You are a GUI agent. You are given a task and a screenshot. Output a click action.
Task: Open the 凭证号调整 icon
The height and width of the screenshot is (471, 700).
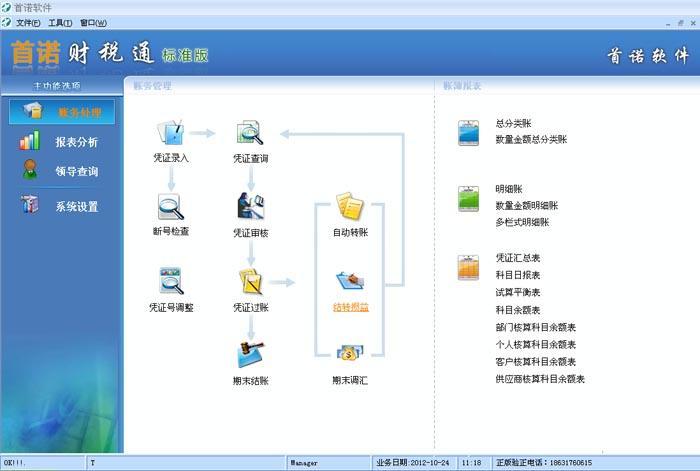170,281
